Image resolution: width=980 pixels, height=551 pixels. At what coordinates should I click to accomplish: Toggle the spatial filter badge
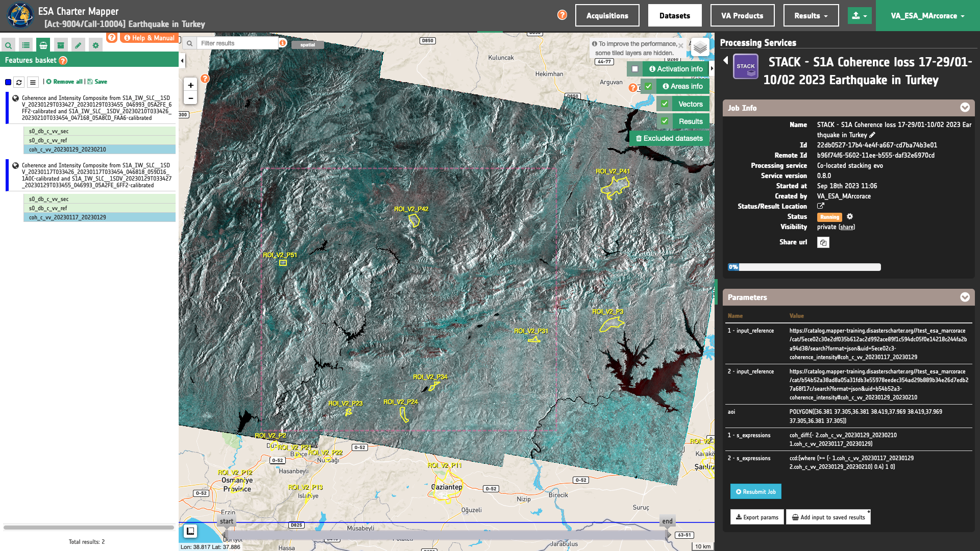tap(307, 45)
